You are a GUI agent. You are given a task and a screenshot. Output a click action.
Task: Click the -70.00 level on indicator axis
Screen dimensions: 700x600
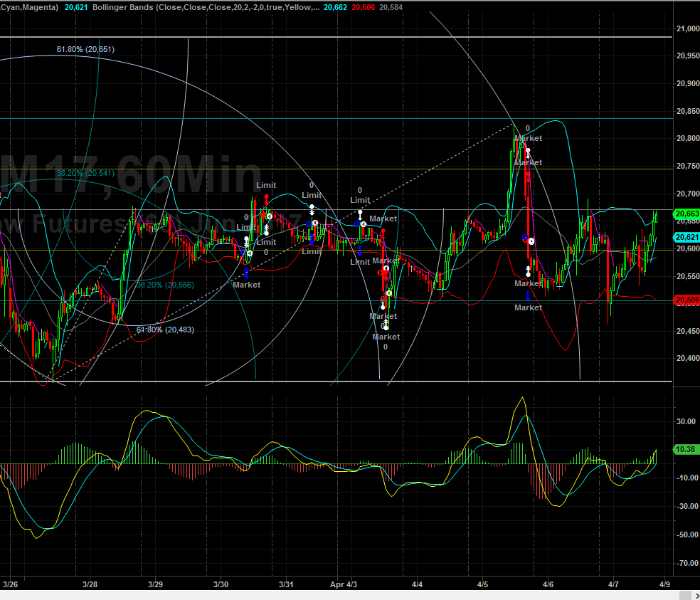(x=687, y=563)
